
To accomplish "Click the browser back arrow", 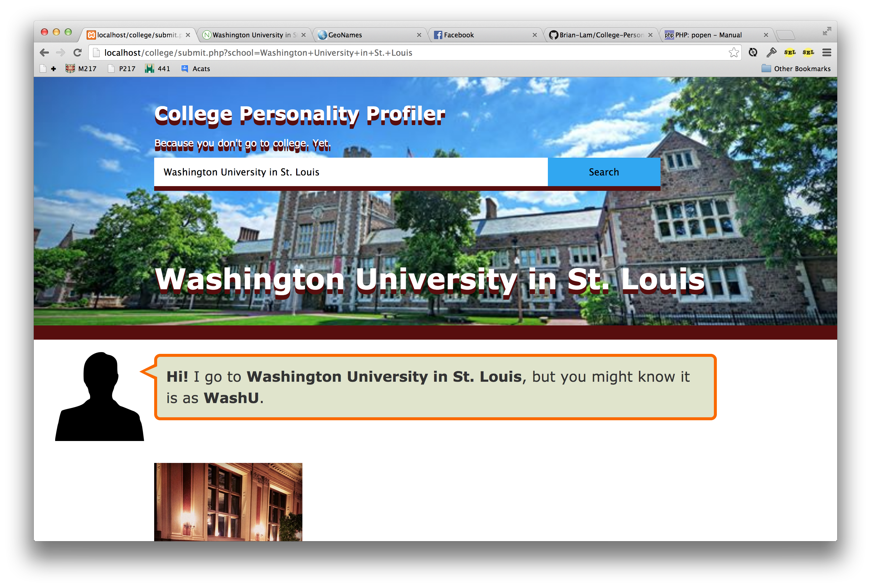I will [44, 53].
